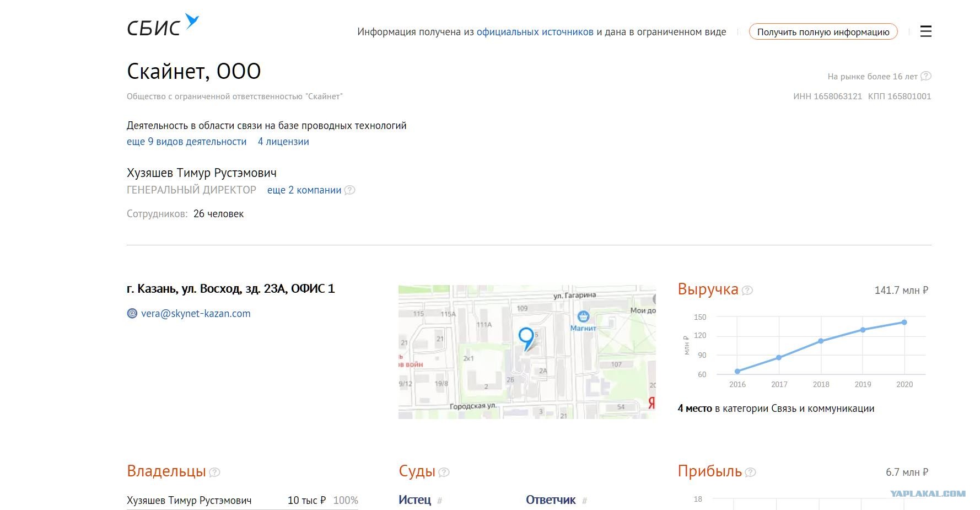Click help icon beside Выручка heading
This screenshot has width=980, height=510.
pyautogui.click(x=747, y=291)
